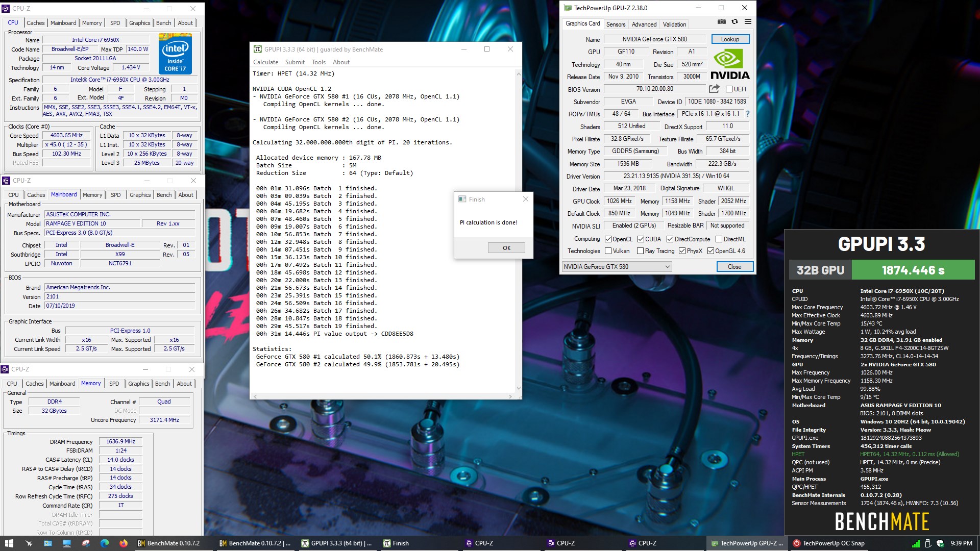Click the GPU-Z title bar icon
The image size is (980, 551).
pyautogui.click(x=568, y=8)
